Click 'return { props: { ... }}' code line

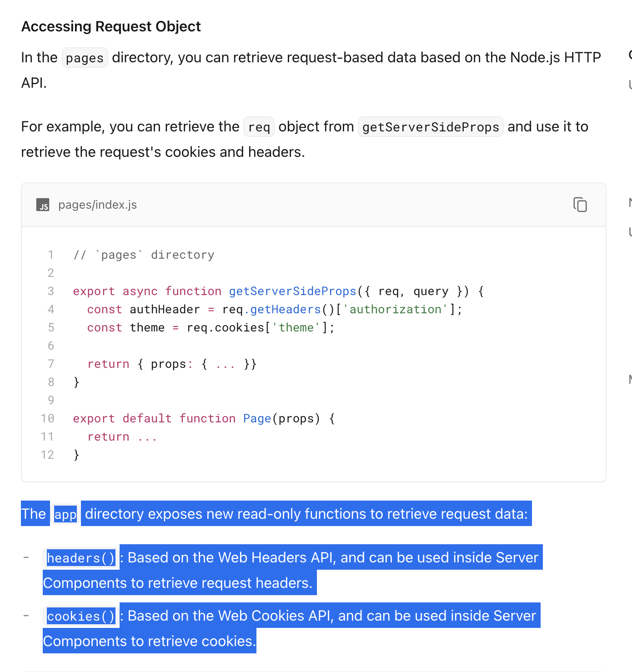pyautogui.click(x=172, y=364)
